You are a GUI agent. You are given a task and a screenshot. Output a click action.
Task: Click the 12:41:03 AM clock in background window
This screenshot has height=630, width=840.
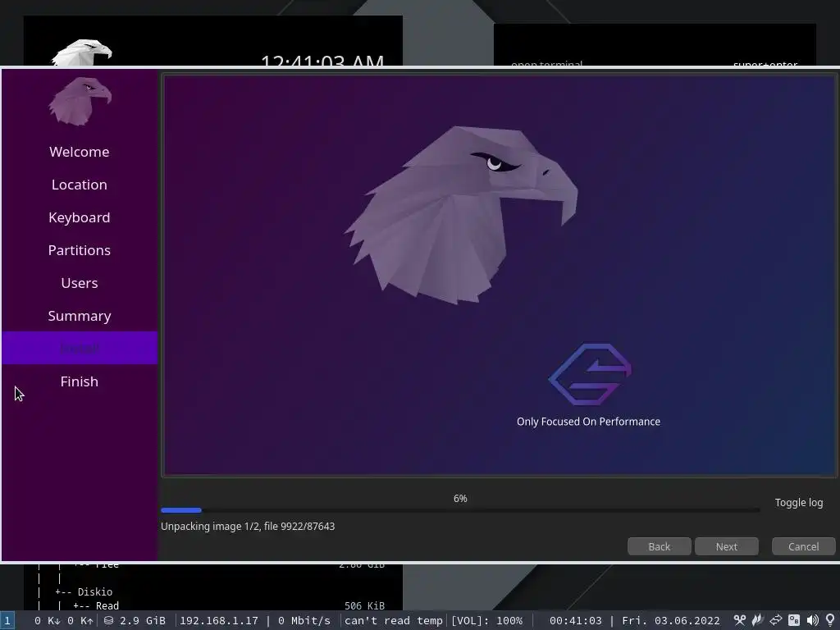pyautogui.click(x=322, y=59)
